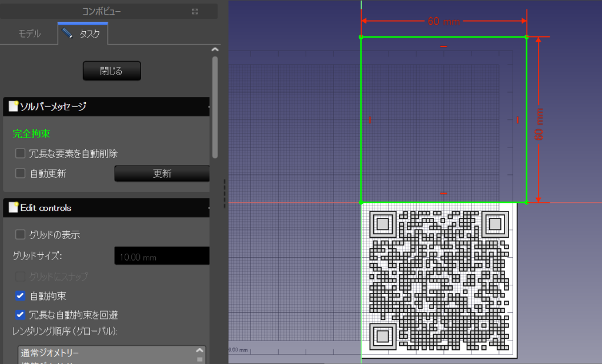Click the ソルバーメッセージ panel icon

click(14, 106)
